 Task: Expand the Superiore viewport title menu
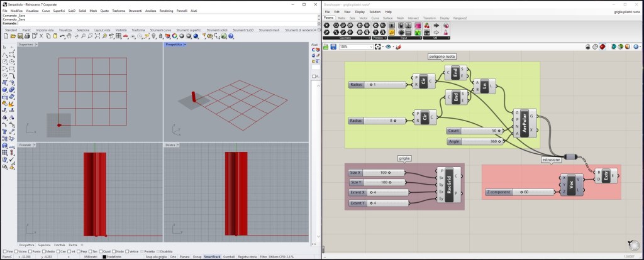tap(36, 45)
